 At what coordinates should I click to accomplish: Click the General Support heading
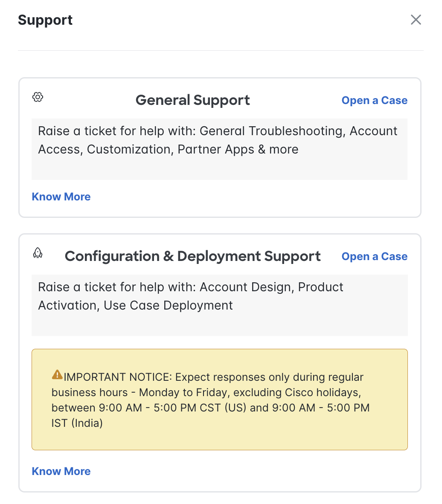tap(192, 100)
